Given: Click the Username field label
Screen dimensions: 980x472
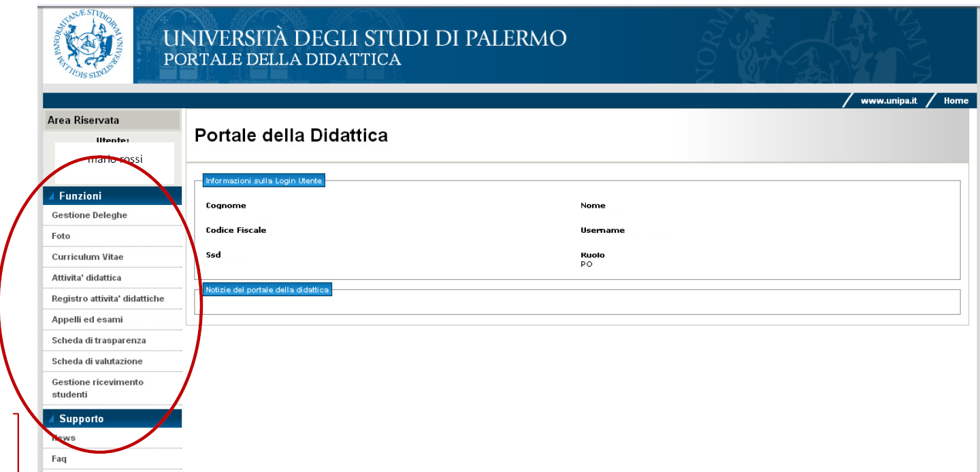Looking at the screenshot, I should click(x=602, y=230).
